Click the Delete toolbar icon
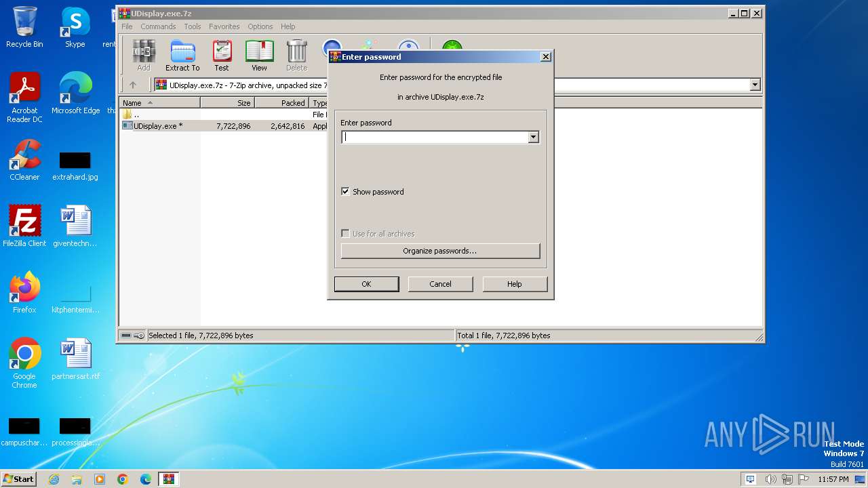868x488 pixels. [x=296, y=56]
